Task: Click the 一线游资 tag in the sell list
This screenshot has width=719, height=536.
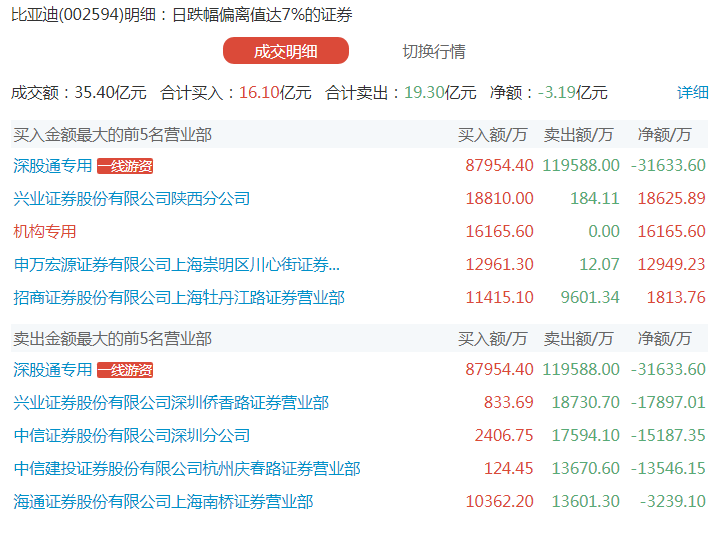Action: click(x=125, y=370)
